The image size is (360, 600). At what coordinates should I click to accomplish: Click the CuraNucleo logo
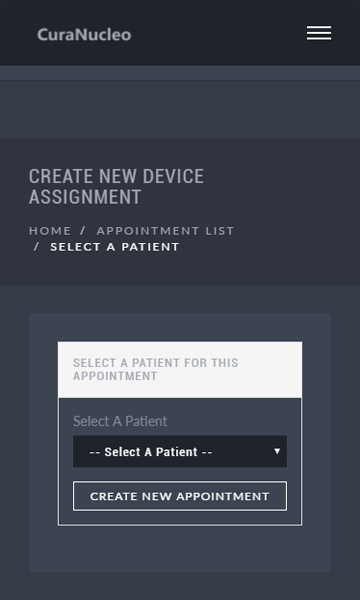84,35
